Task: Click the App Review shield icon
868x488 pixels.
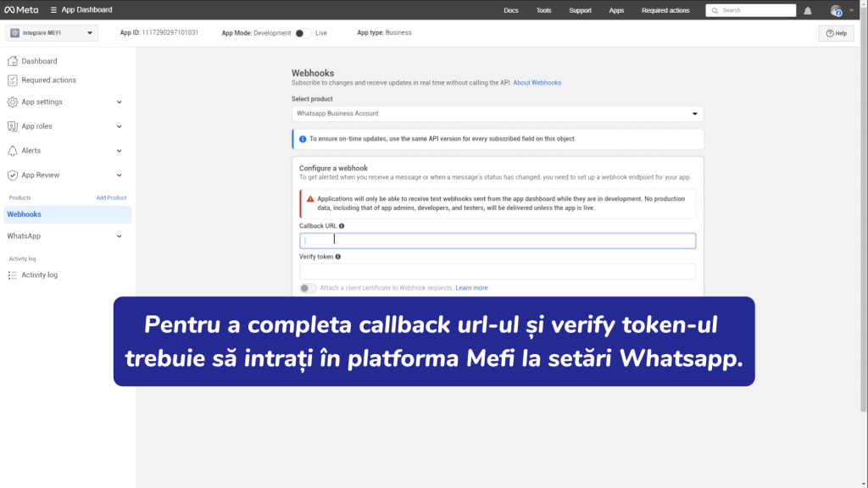Action: pyautogui.click(x=12, y=175)
